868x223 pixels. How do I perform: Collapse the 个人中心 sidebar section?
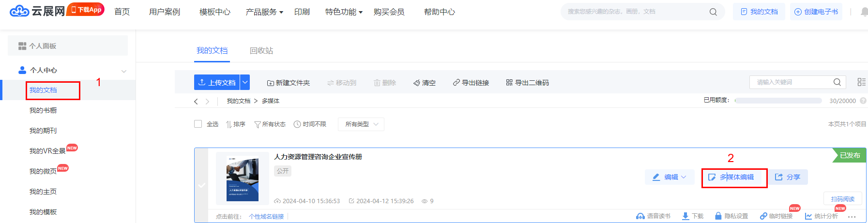124,71
